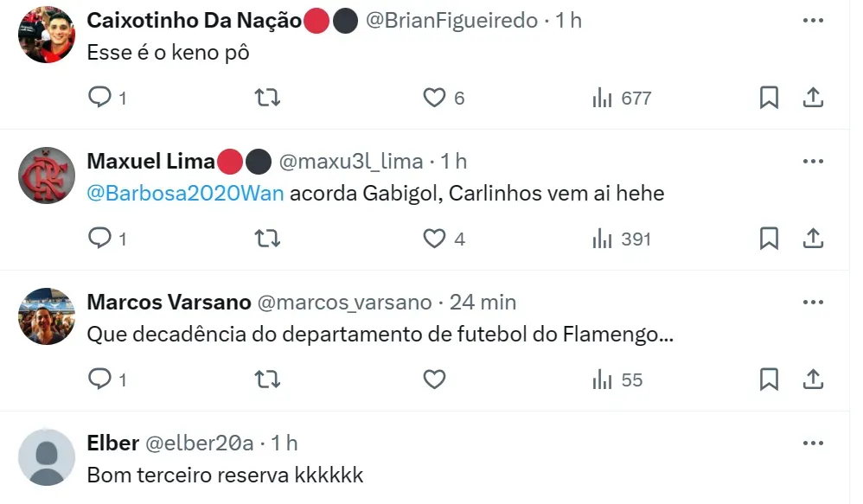View analytics showing 677 views
Image resolution: width=863 pixels, height=504 pixels.
pyautogui.click(x=622, y=98)
